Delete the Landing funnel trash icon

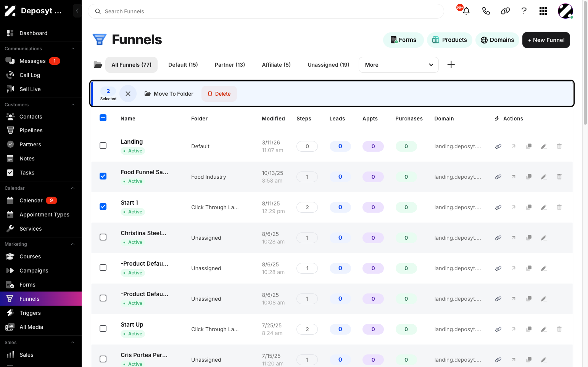[559, 146]
